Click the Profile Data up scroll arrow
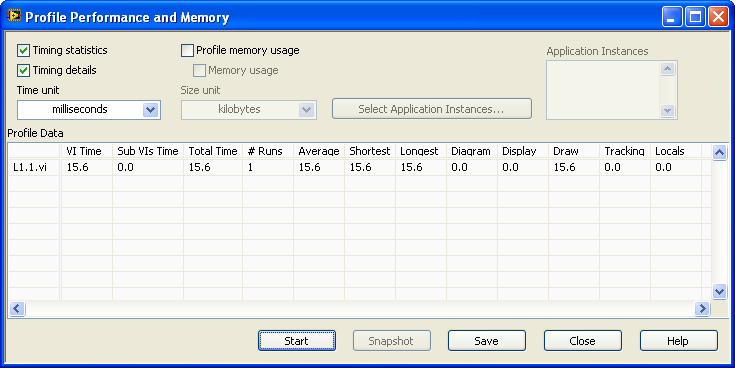Screen dimensions: 735x368 click(x=720, y=152)
